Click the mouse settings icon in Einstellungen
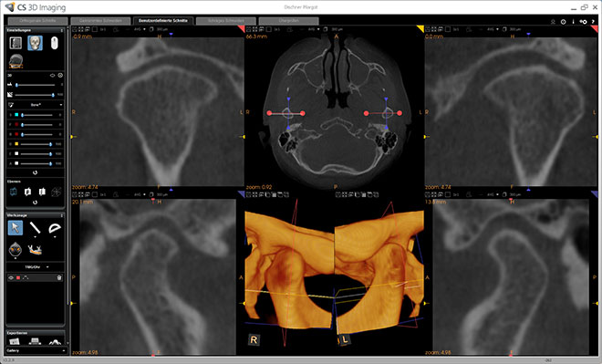The width and height of the screenshot is (602, 364). click(54, 43)
